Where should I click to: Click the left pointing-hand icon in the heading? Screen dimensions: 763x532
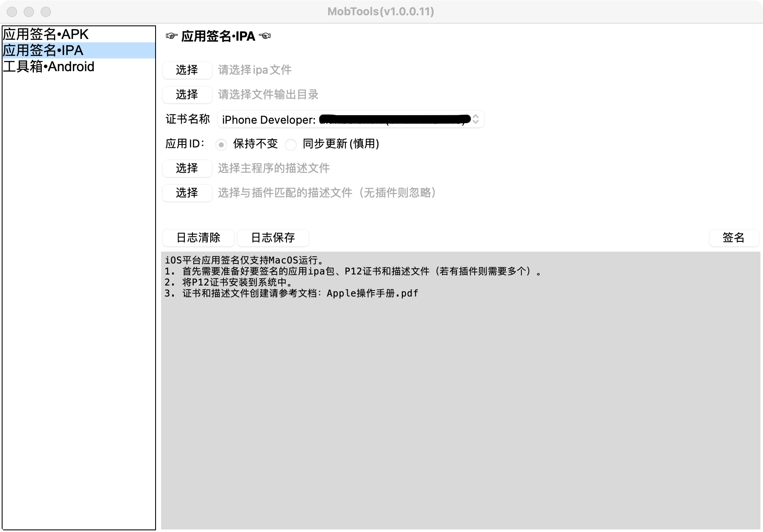click(x=172, y=36)
